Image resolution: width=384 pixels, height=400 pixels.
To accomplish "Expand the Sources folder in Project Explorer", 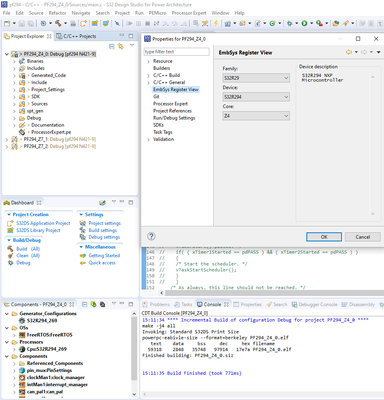I will coord(14,104).
